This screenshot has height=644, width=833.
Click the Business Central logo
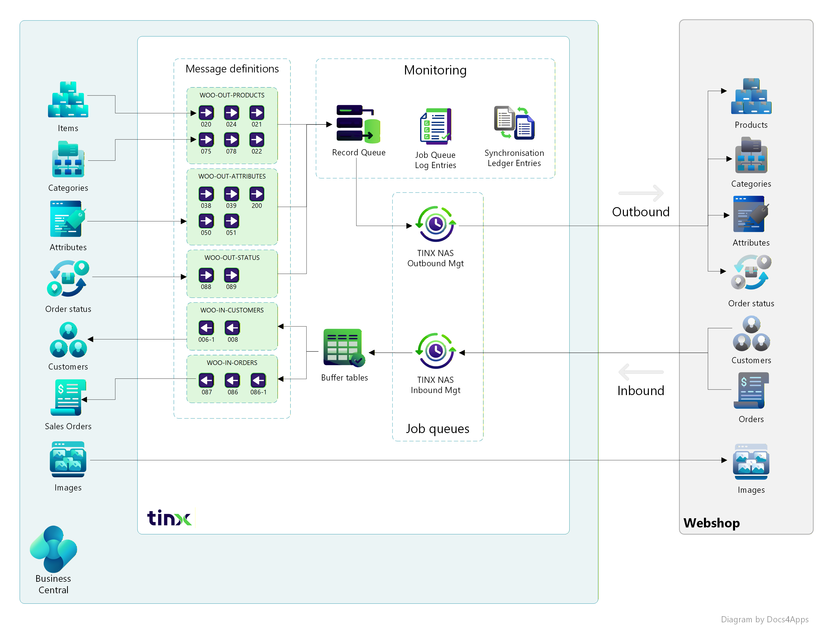(53, 549)
